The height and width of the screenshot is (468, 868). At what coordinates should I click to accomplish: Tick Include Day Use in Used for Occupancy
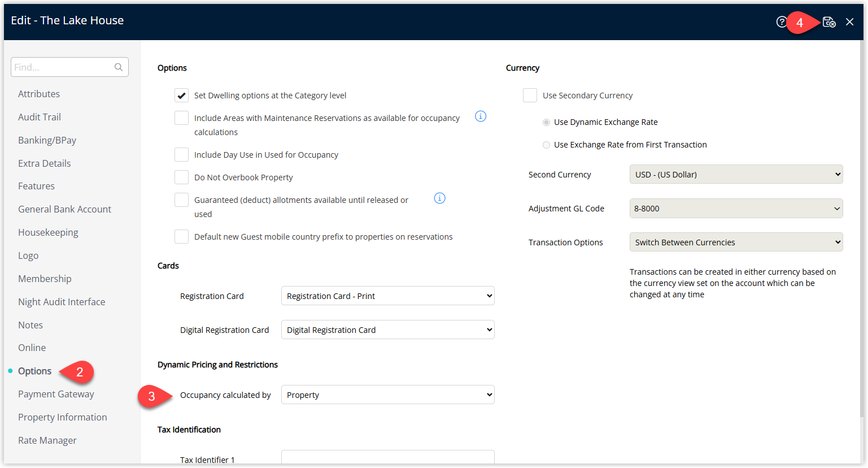(181, 155)
